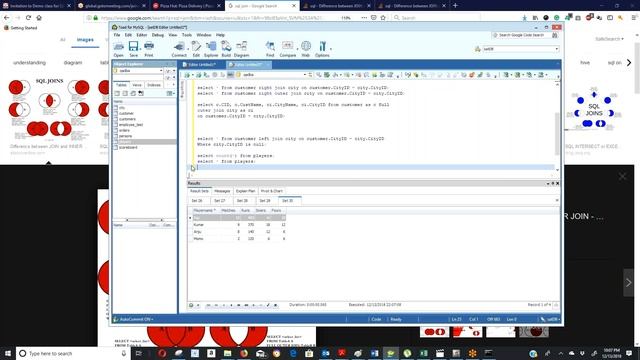Open the Word taskbar icon

375,353
